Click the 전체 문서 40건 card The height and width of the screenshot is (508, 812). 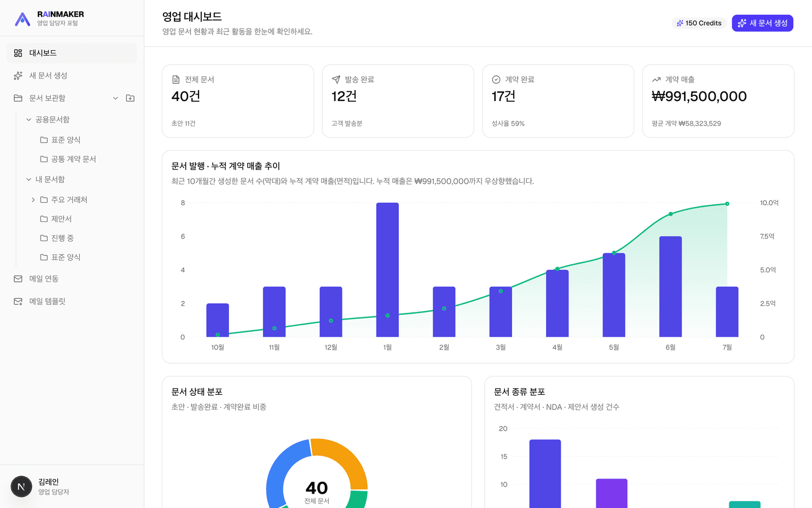point(238,101)
